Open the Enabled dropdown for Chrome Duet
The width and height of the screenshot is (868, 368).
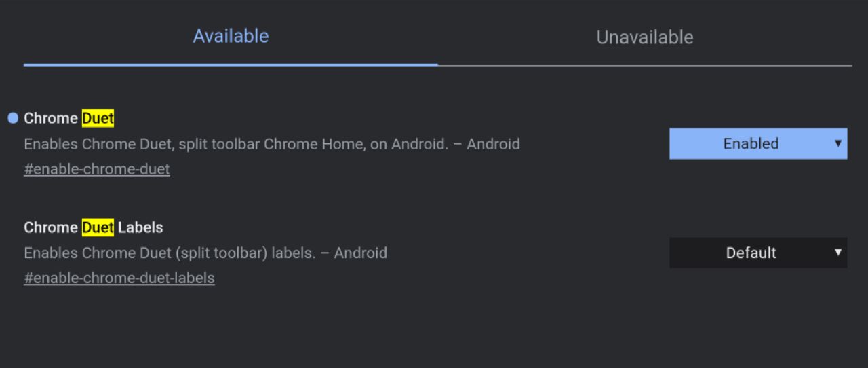pyautogui.click(x=751, y=143)
